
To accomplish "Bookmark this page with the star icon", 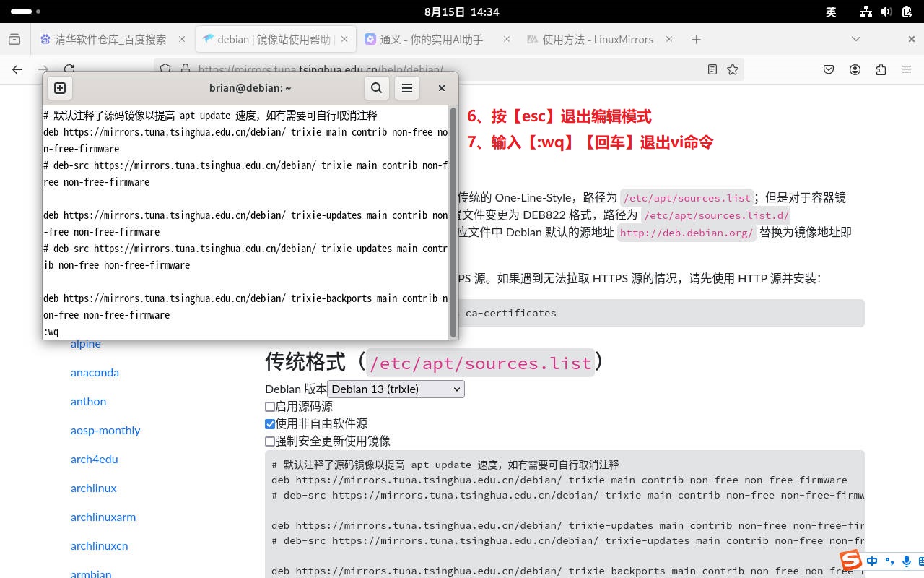I will click(733, 69).
